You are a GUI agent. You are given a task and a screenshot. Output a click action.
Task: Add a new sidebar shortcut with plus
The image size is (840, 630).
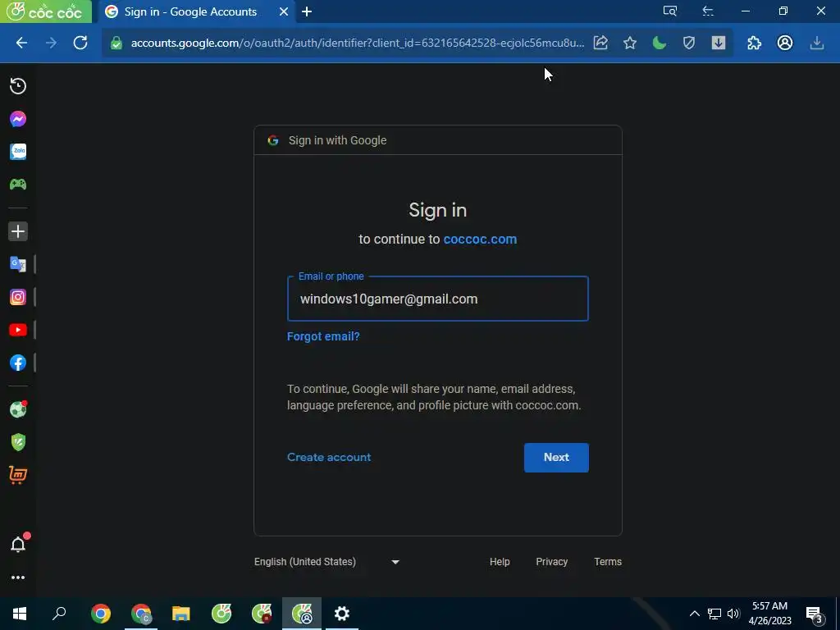point(18,231)
